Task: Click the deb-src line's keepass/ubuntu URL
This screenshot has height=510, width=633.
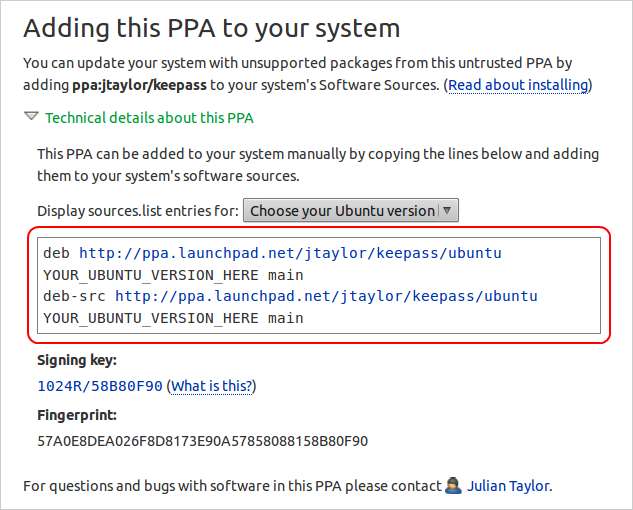Action: click(x=326, y=296)
